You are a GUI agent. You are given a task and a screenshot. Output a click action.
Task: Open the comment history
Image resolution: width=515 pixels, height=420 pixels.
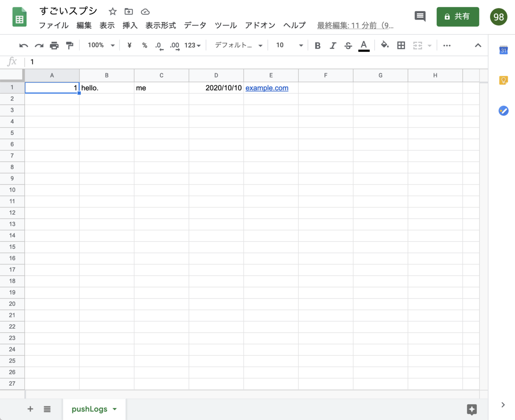point(420,16)
